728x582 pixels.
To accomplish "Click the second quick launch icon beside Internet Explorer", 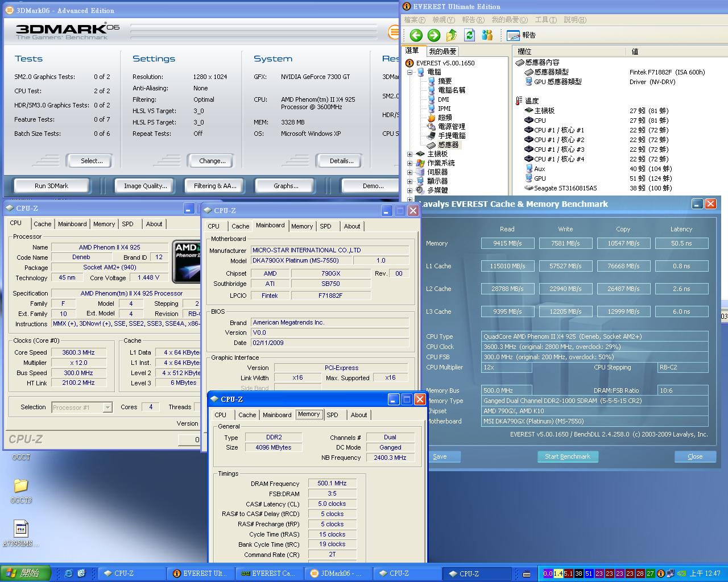I will [x=81, y=573].
